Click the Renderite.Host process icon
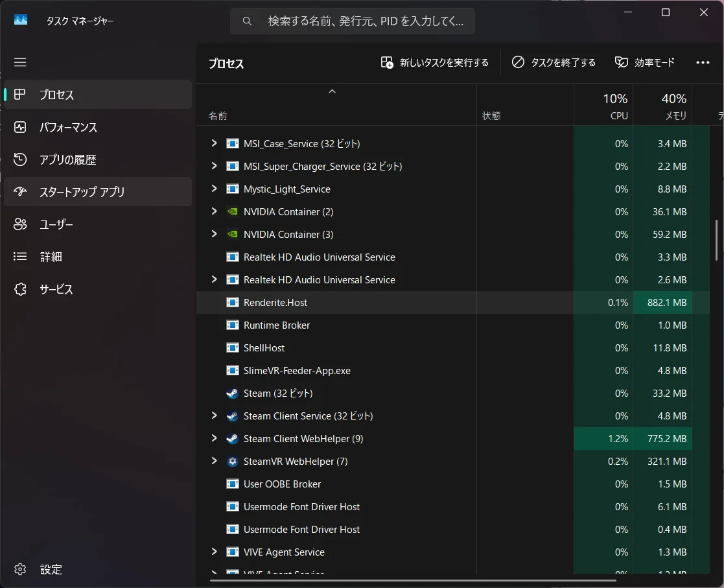The width and height of the screenshot is (724, 588). [232, 303]
